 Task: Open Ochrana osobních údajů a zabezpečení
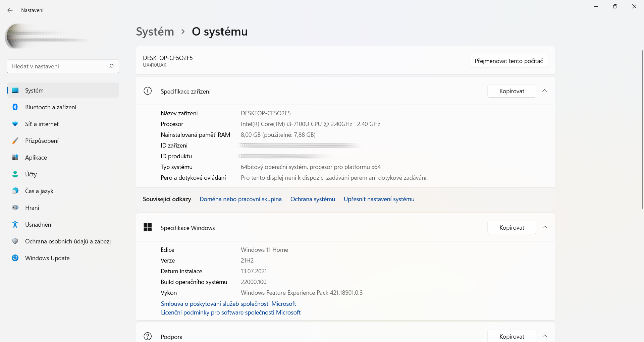click(x=63, y=241)
